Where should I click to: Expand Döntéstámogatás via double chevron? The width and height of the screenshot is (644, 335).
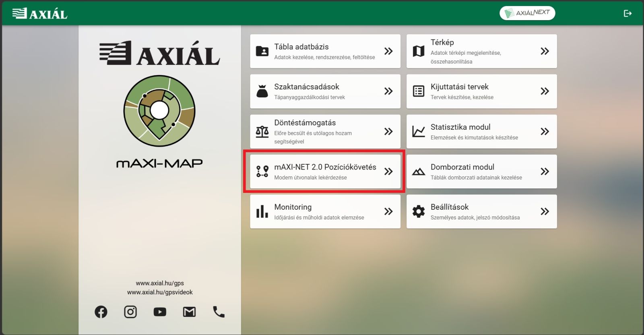[388, 131]
